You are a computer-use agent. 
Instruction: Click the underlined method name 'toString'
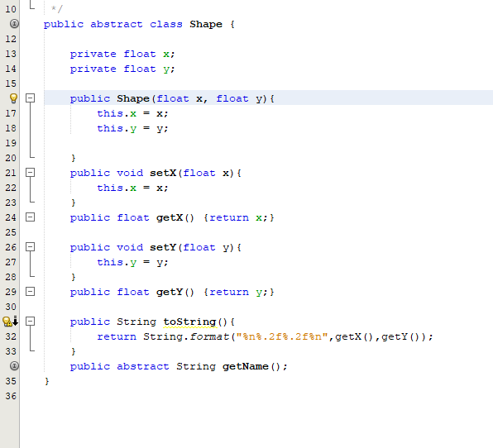point(189,322)
